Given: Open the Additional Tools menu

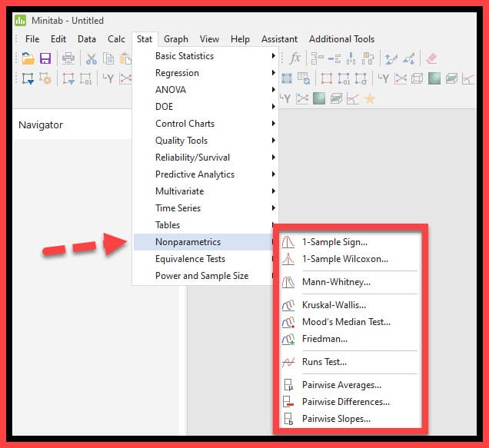Looking at the screenshot, I should point(342,39).
